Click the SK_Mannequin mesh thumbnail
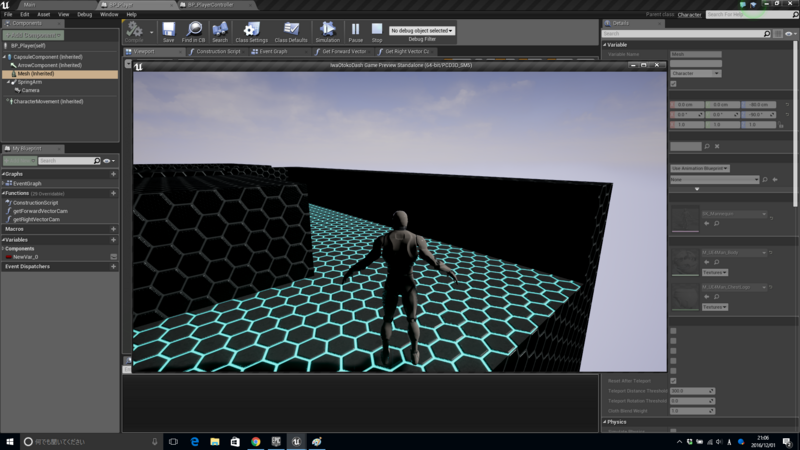Viewport: 800px width, 450px height. click(685, 218)
